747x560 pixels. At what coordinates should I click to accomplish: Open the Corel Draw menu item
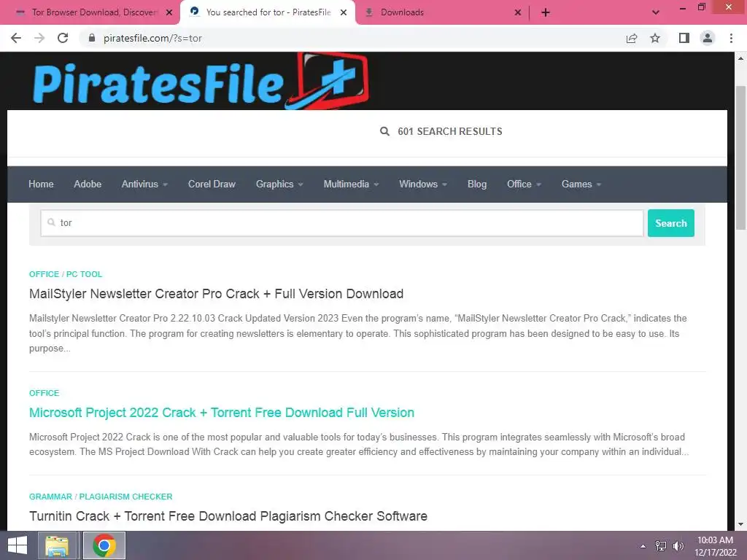(x=212, y=184)
